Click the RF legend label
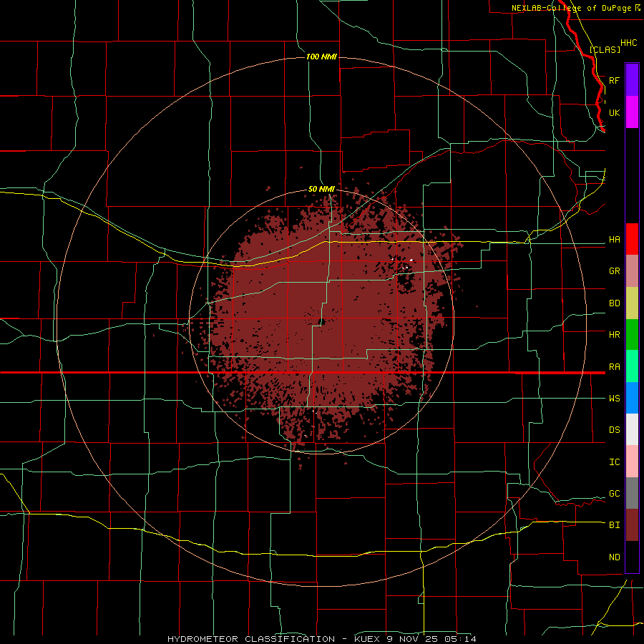The image size is (644, 644). [x=615, y=80]
